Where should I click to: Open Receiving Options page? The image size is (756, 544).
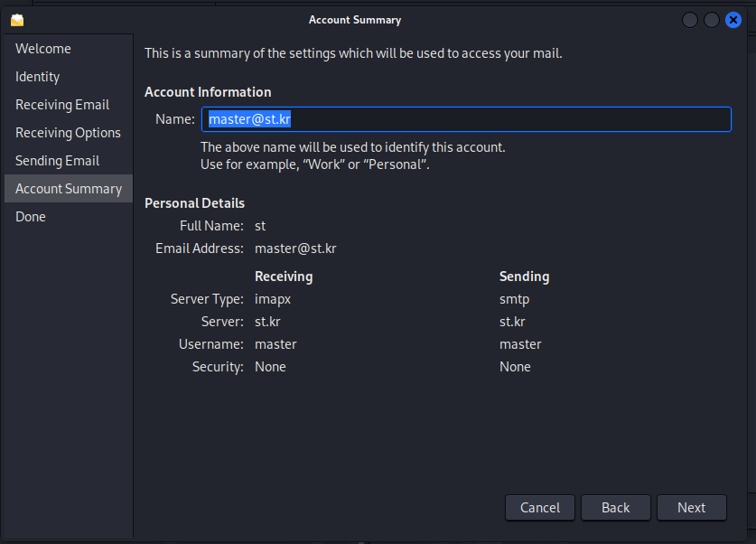click(69, 133)
